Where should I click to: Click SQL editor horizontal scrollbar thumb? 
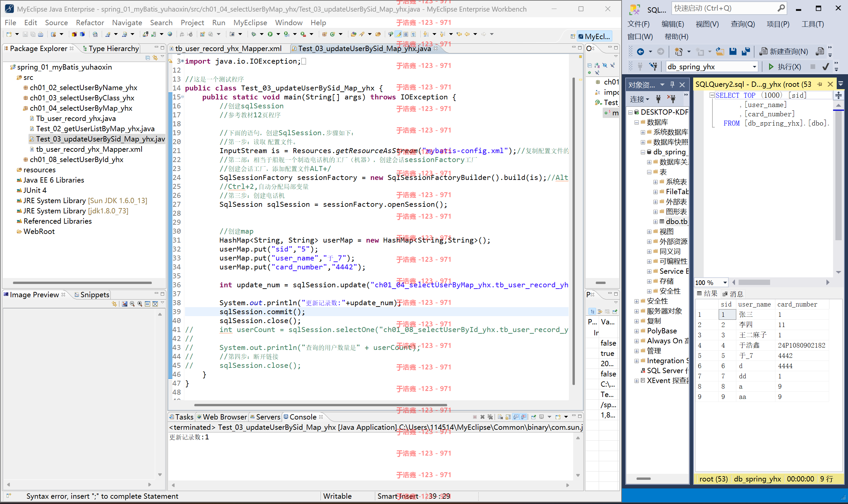(x=754, y=283)
